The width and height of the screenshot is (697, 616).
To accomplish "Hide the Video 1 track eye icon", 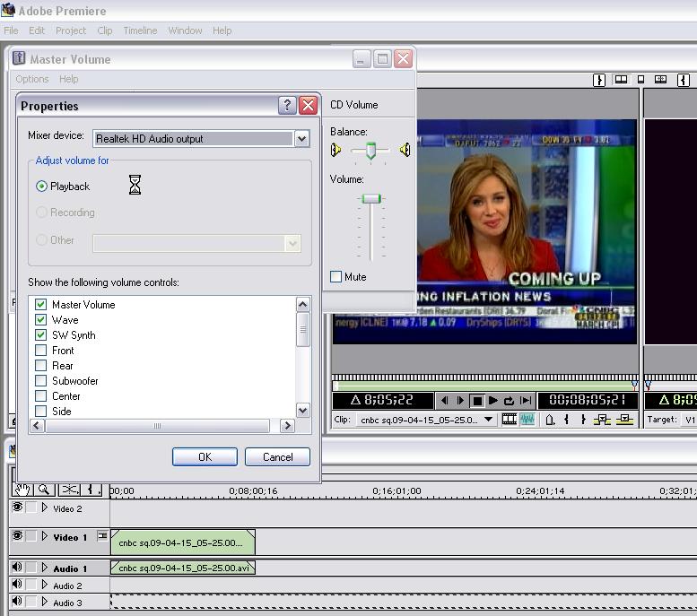I will 17,535.
